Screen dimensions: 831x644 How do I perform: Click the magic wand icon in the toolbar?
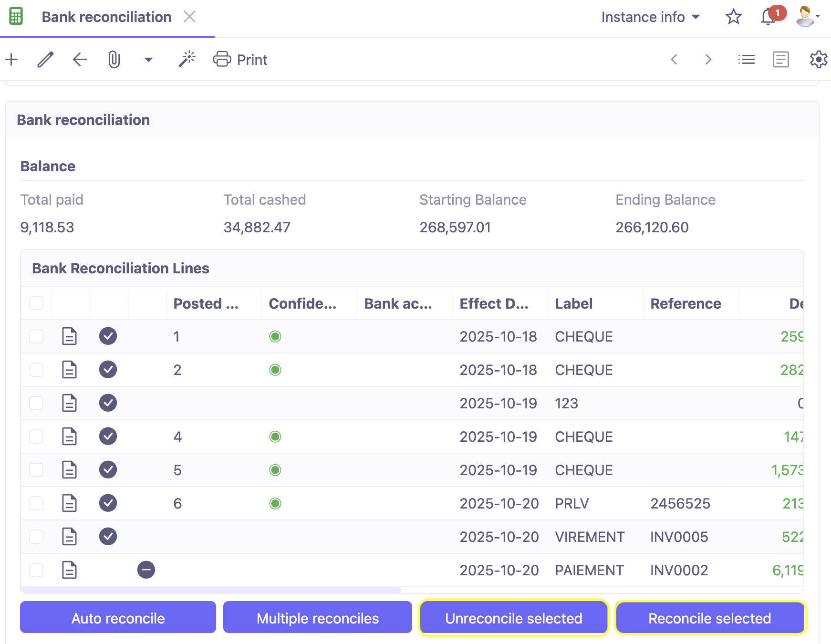187,58
